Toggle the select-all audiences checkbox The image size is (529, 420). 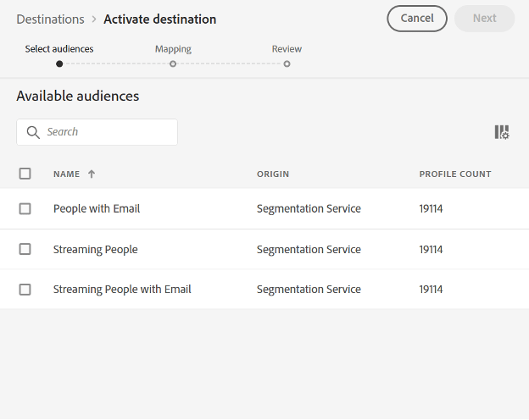click(x=25, y=174)
